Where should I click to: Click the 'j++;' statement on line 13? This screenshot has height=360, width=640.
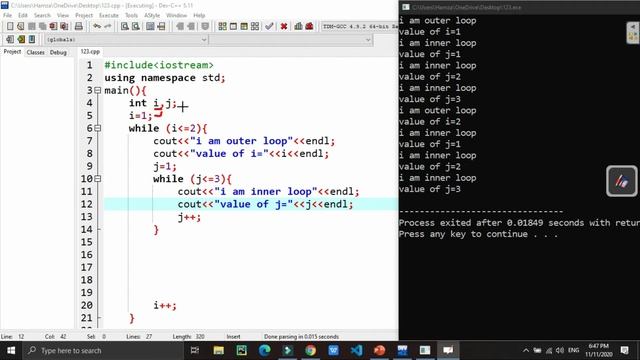(x=189, y=217)
